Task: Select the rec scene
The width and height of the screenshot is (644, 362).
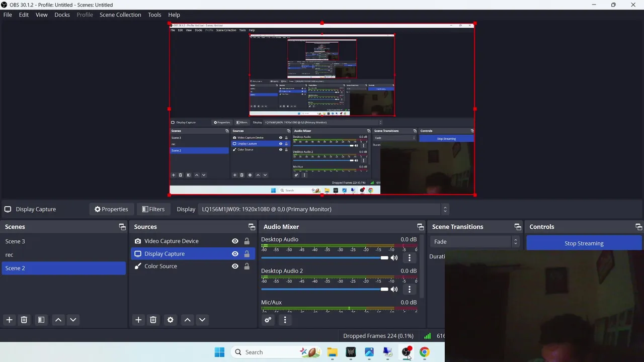Action: click(63, 255)
